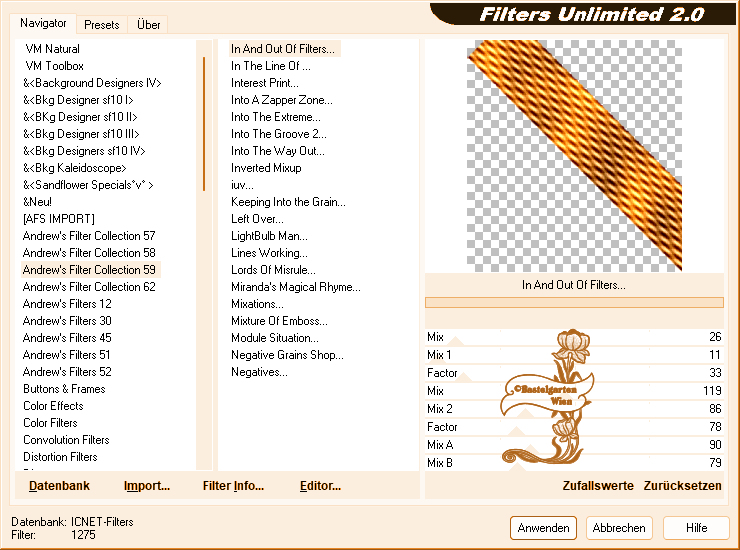Choose Inverted Mixup filter
740x550 pixels.
tap(266, 168)
